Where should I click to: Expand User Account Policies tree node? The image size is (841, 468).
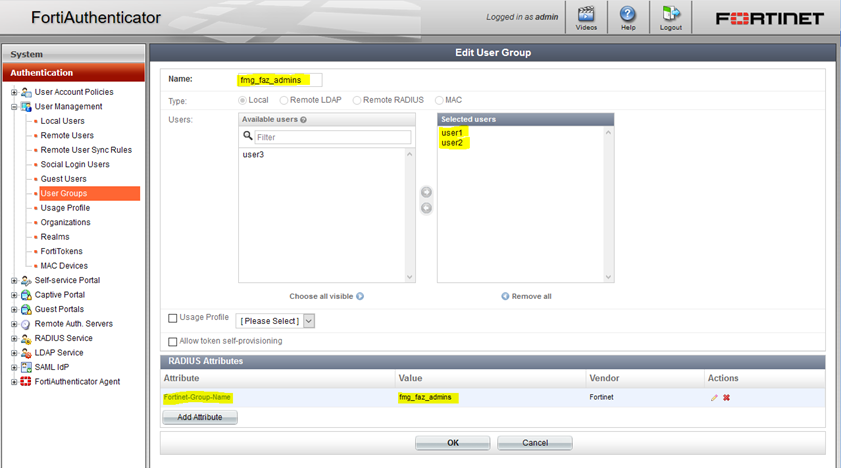pyautogui.click(x=14, y=92)
